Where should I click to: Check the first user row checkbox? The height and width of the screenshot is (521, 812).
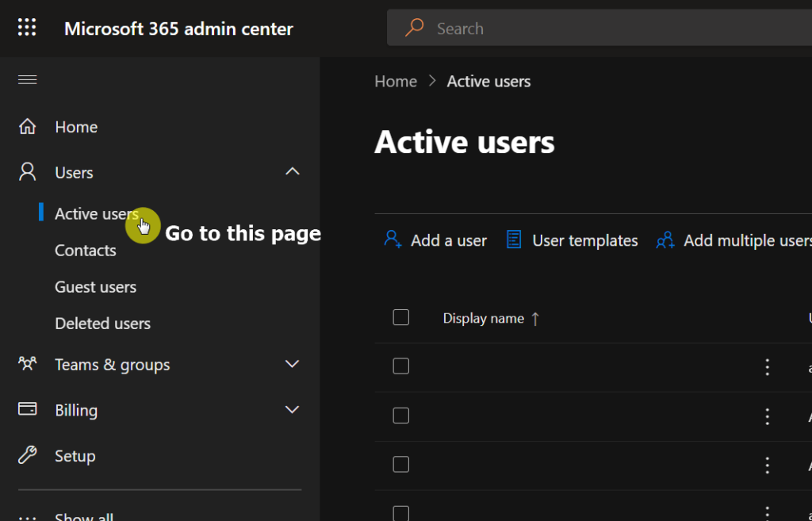[400, 366]
